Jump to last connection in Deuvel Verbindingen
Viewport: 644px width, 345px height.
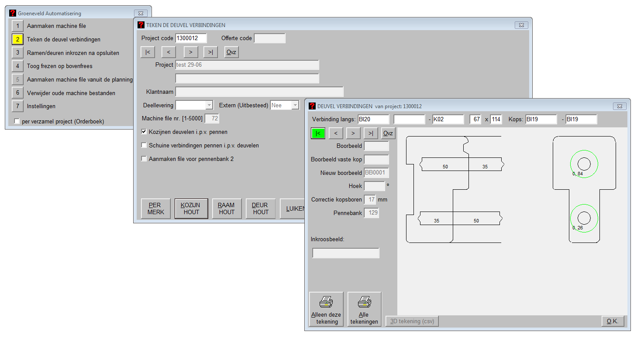(370, 133)
